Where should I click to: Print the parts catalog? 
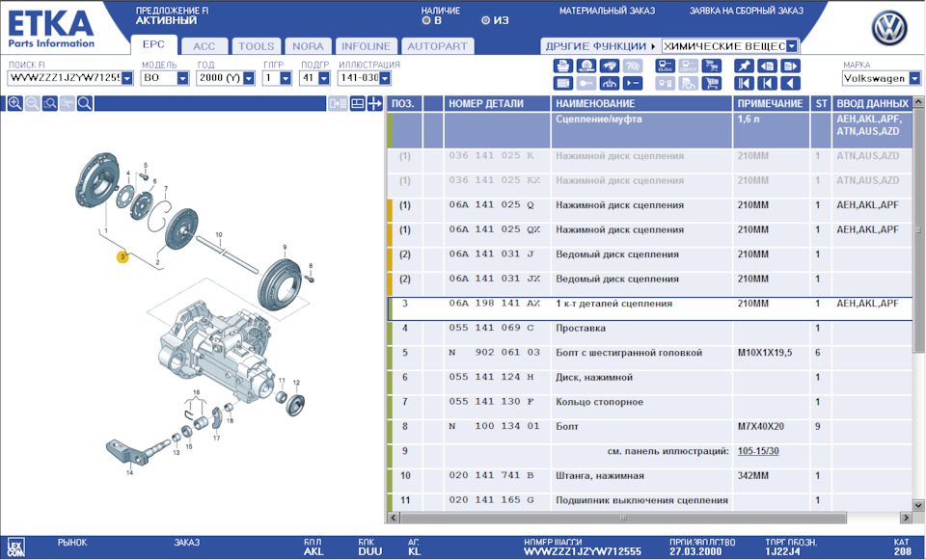pyautogui.click(x=564, y=67)
